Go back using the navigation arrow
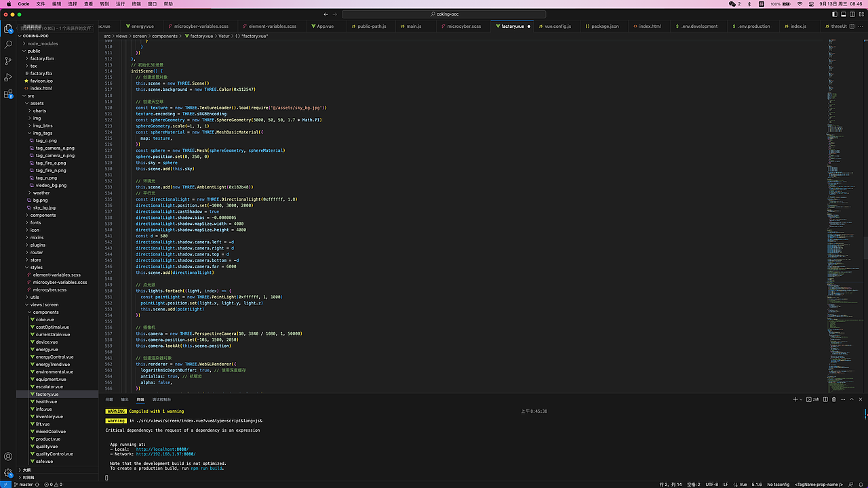This screenshot has height=488, width=868. point(326,14)
